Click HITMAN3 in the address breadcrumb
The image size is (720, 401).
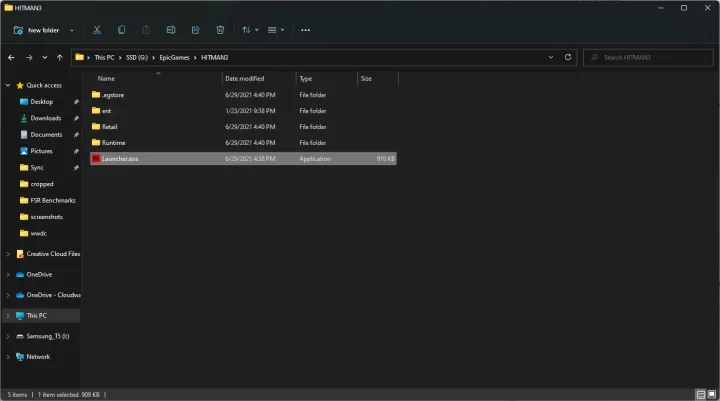click(x=214, y=57)
